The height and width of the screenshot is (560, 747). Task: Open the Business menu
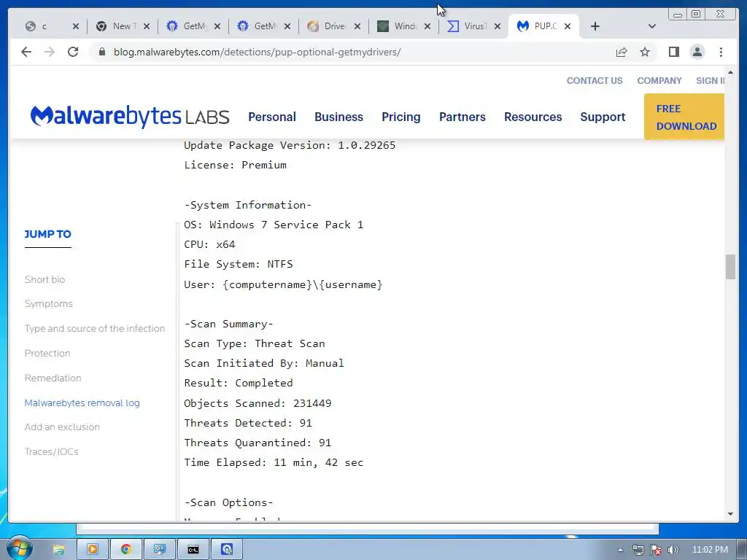pyautogui.click(x=338, y=117)
